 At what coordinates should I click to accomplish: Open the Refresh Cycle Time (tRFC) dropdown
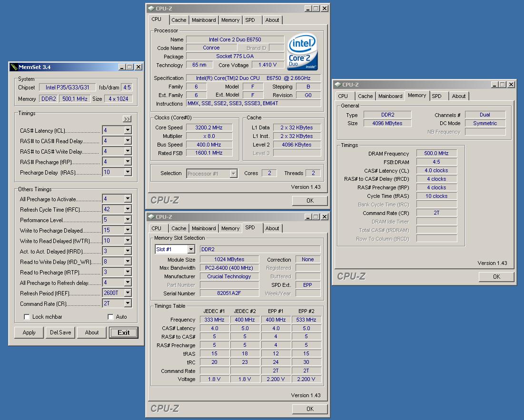click(128, 209)
